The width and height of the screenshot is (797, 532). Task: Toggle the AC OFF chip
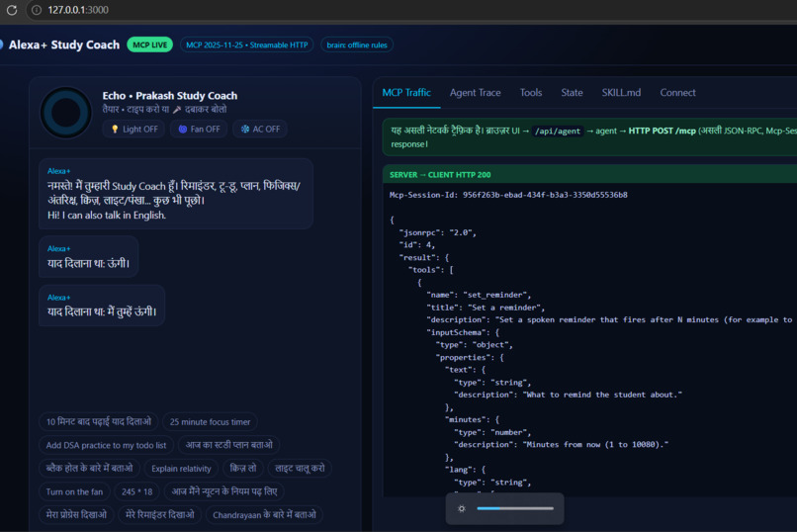point(260,130)
